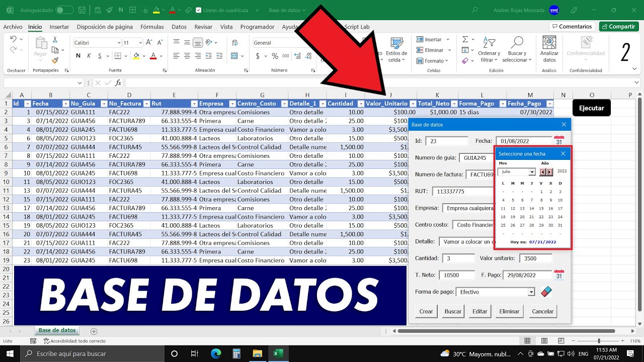This screenshot has width=644, height=362.
Task: Click the Compartir button
Action: click(x=618, y=27)
